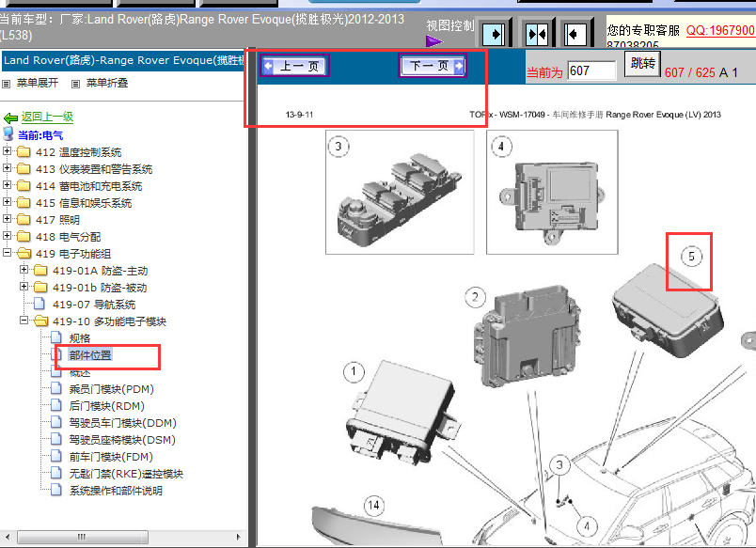756x548 pixels.
Task: Click the document icon beside 乘员门模块(PDM)
Action: click(56, 388)
